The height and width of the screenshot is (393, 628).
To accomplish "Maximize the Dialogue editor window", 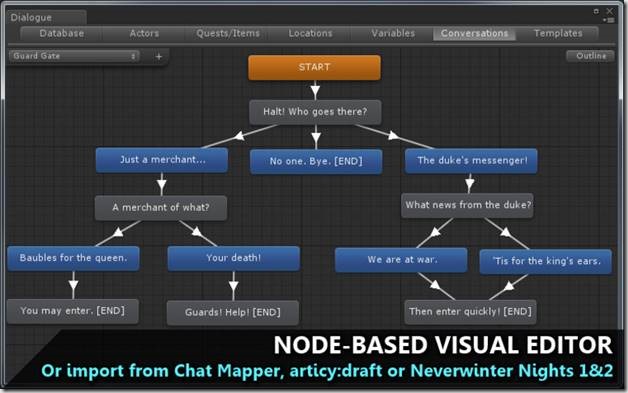I will 596,11.
